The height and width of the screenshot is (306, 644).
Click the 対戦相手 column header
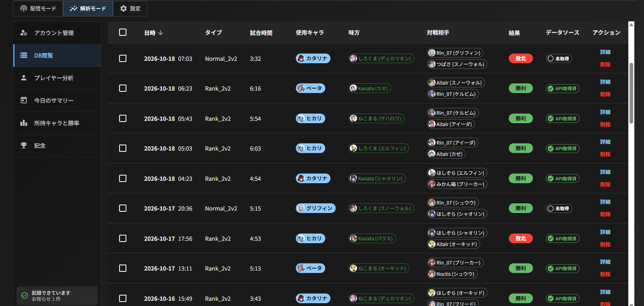point(438,33)
